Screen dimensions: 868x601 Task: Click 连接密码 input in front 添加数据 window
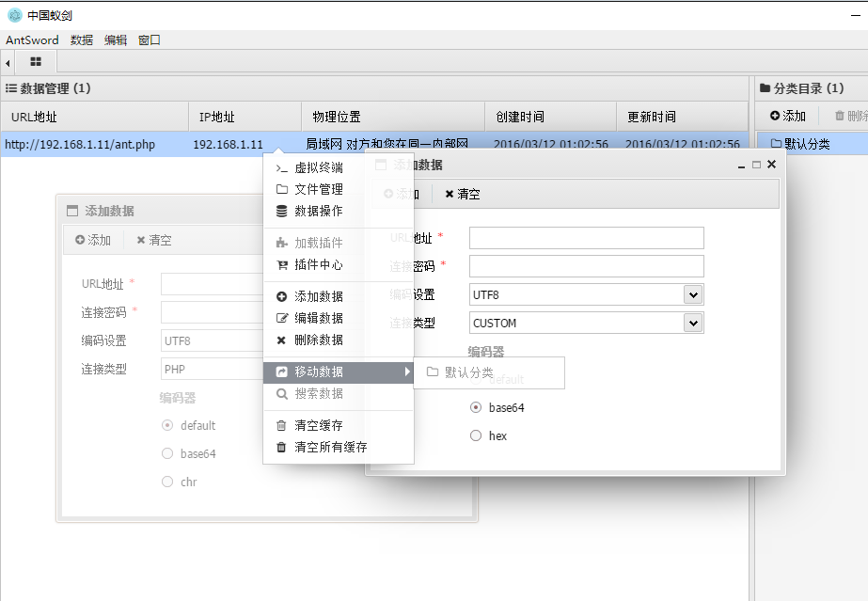[x=586, y=266]
